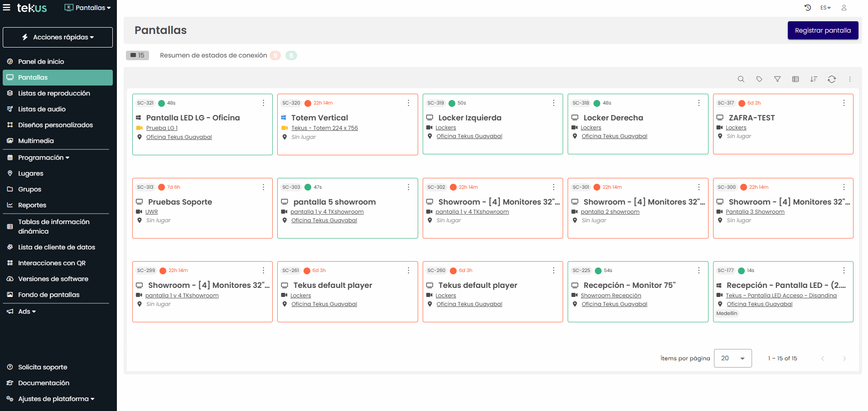This screenshot has width=868, height=411.
Task: Switch to table view icon
Action: click(x=796, y=79)
